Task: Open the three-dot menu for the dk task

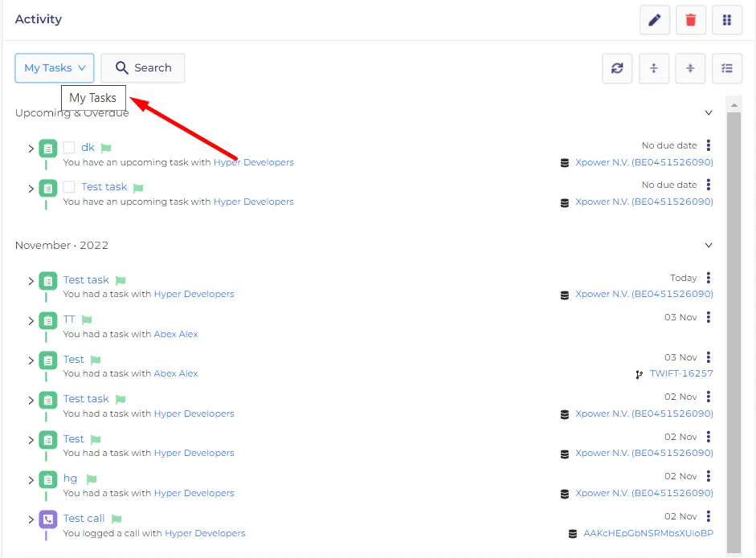Action: (x=709, y=145)
